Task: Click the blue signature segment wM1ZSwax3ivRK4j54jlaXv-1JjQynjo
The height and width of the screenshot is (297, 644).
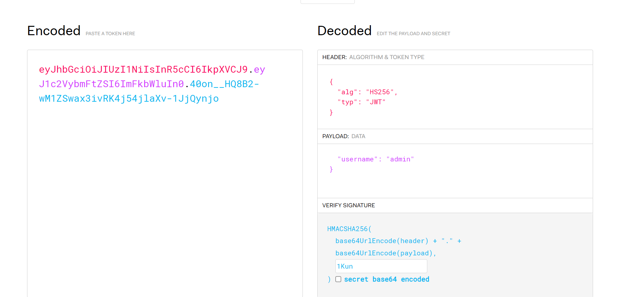Action: click(129, 98)
